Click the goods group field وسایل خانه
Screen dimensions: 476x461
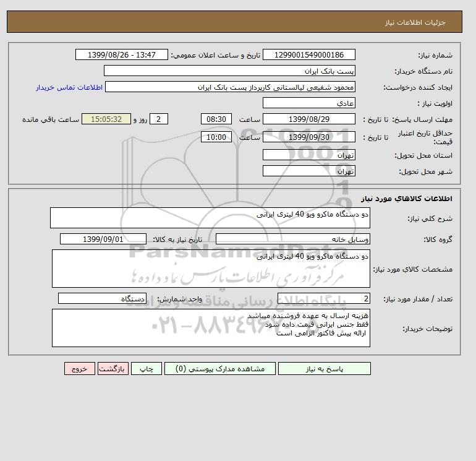(293, 239)
